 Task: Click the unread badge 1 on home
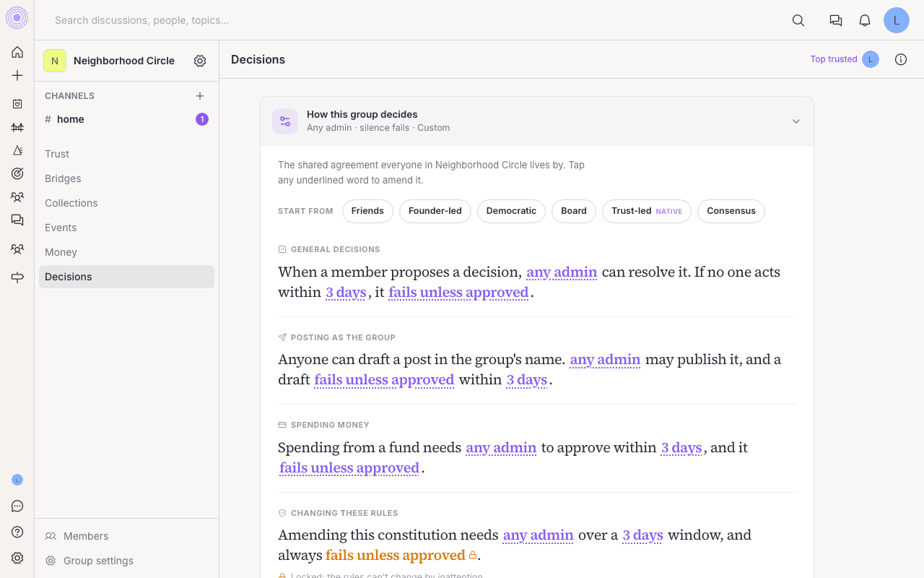(x=202, y=119)
